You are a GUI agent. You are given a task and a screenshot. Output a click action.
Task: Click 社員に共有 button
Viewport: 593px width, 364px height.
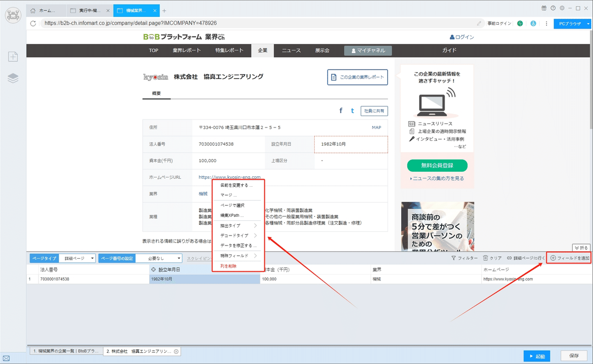point(374,111)
